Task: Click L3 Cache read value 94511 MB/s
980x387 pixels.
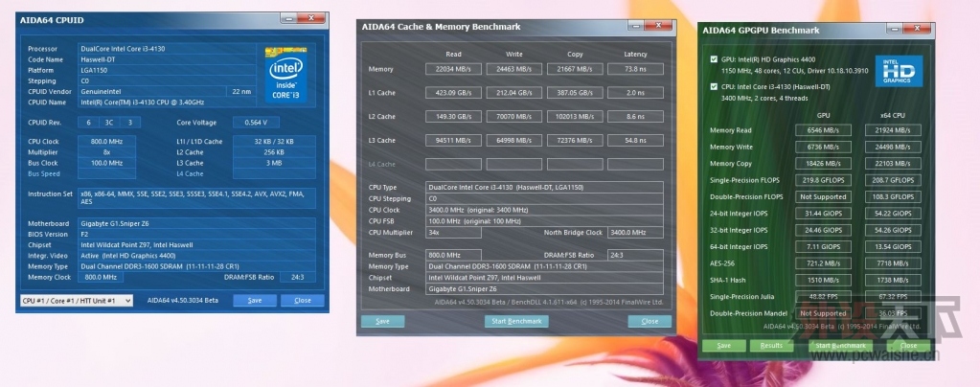Action: tap(453, 140)
